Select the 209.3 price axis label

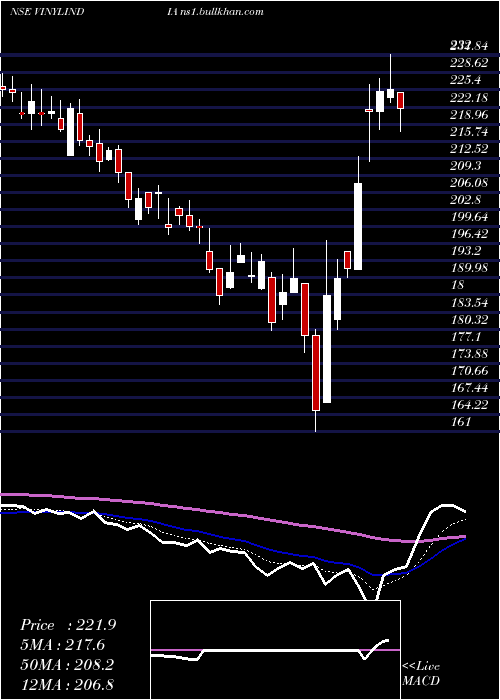(x=466, y=166)
